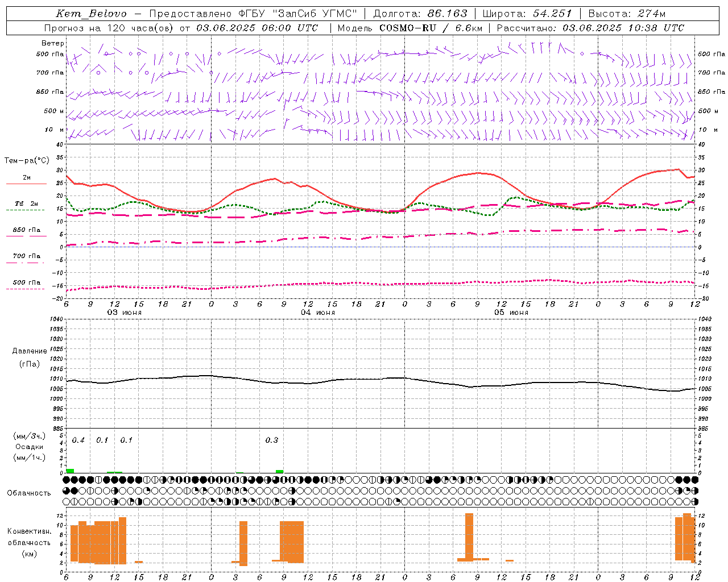Screen dimensions: 728x582
Task: Select the 700 гПа temperature legend entry
Action: point(27,256)
